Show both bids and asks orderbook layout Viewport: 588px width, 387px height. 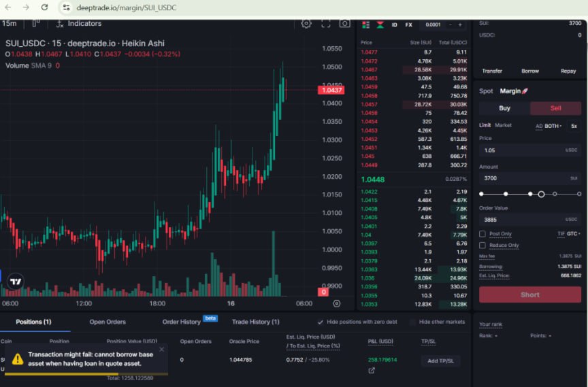pos(365,24)
